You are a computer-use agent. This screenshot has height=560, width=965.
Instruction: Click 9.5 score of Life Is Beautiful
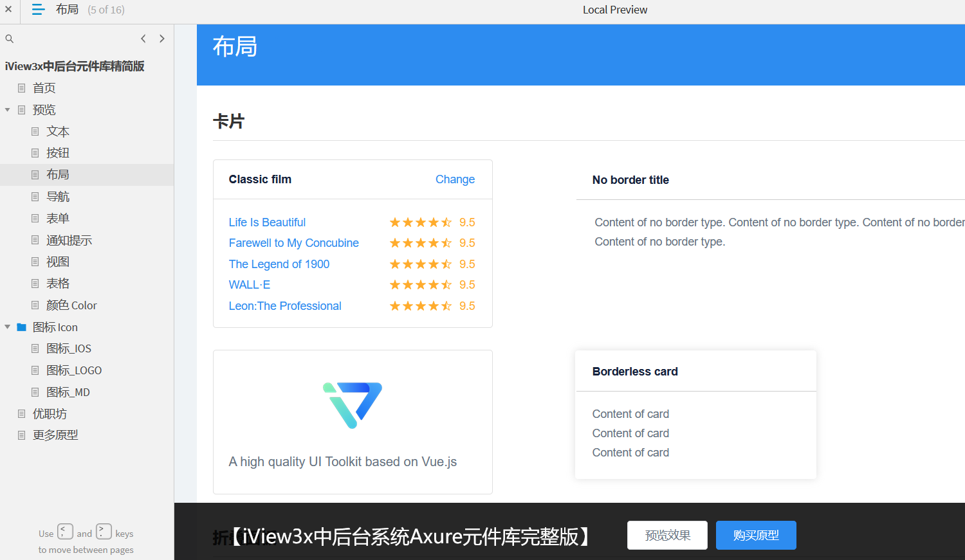(x=467, y=222)
